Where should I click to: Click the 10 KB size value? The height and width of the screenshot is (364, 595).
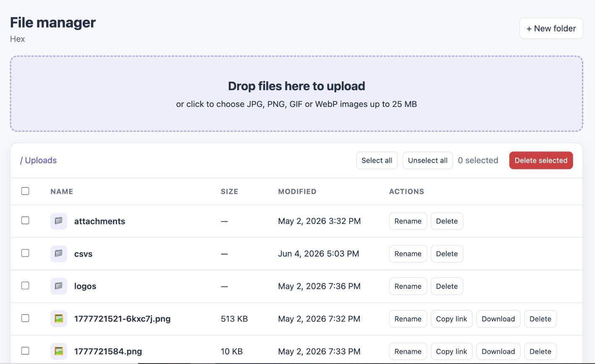232,351
